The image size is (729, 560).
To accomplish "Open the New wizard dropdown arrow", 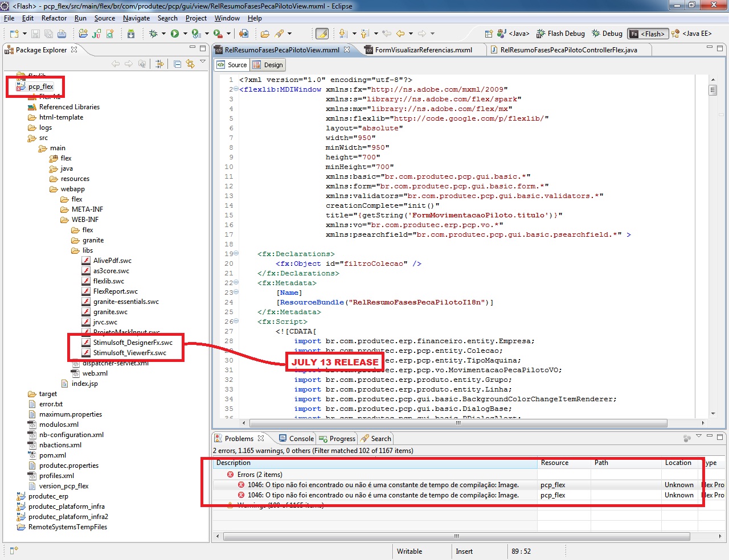I will [24, 34].
